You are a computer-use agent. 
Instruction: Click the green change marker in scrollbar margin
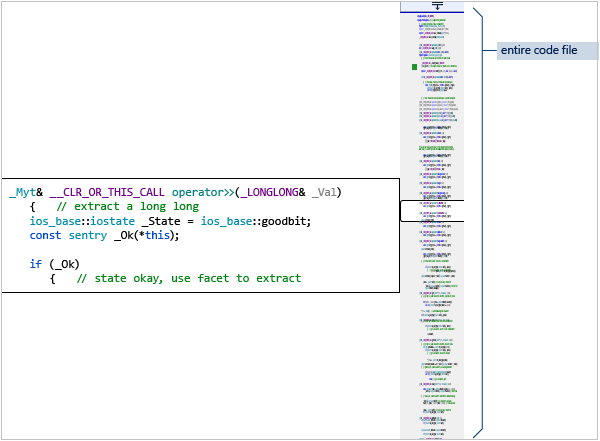[414, 67]
